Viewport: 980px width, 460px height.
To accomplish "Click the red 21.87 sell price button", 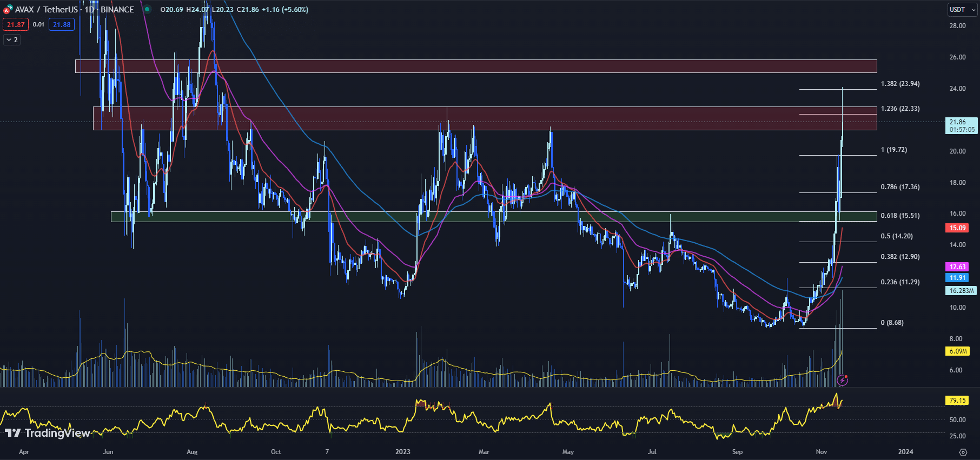I will [16, 25].
